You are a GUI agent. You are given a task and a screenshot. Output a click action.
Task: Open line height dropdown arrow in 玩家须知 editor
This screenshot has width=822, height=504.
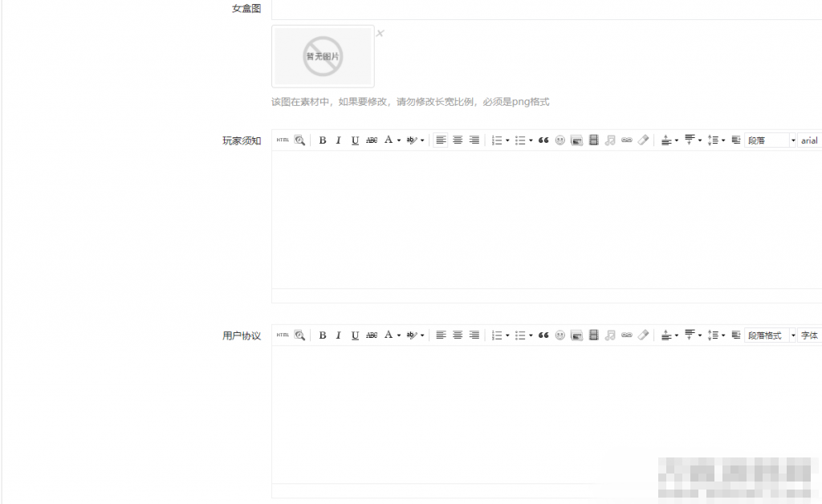pos(723,140)
